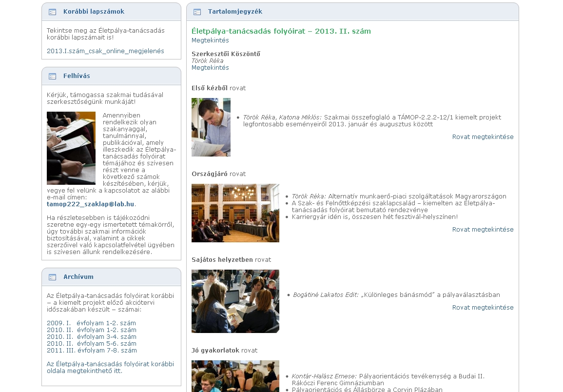Image resolution: width=563 pixels, height=392 pixels.
Task: Open Rovat megtekintése for Sajátos helyzetben
Action: click(x=483, y=308)
